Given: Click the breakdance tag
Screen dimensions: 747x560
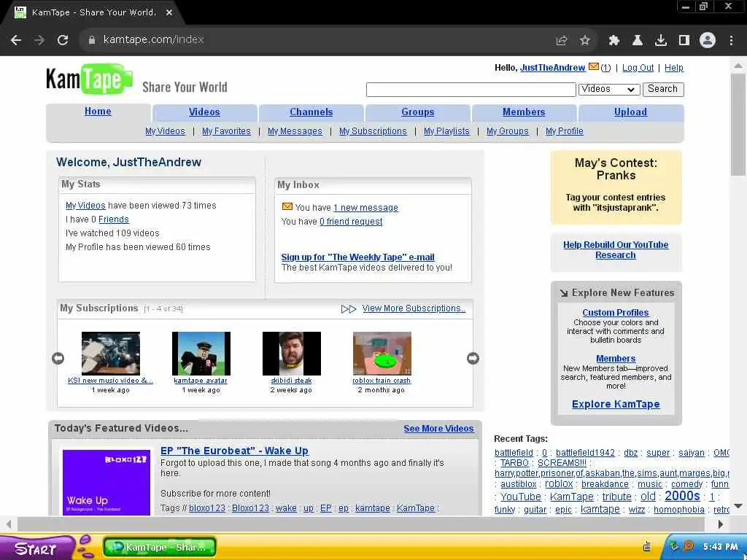Looking at the screenshot, I should tap(605, 484).
